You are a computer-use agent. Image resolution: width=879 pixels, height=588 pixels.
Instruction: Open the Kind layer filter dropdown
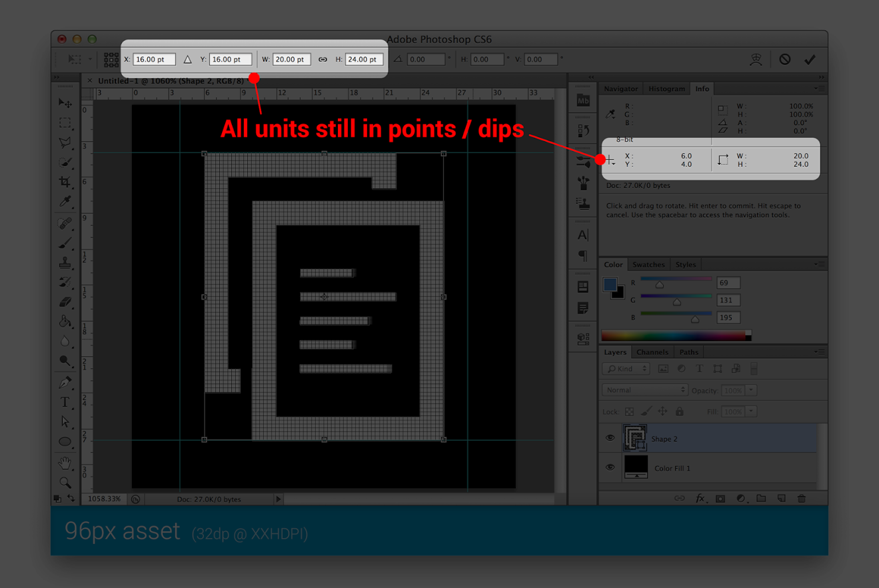626,368
